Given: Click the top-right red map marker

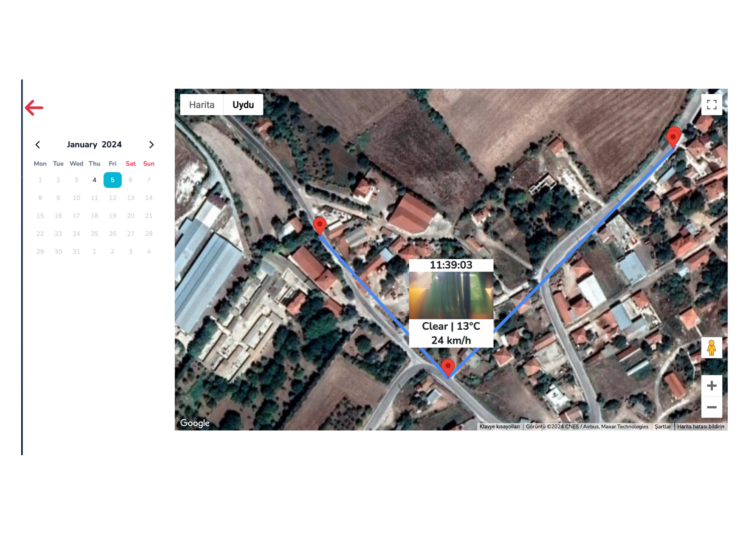Looking at the screenshot, I should (673, 137).
